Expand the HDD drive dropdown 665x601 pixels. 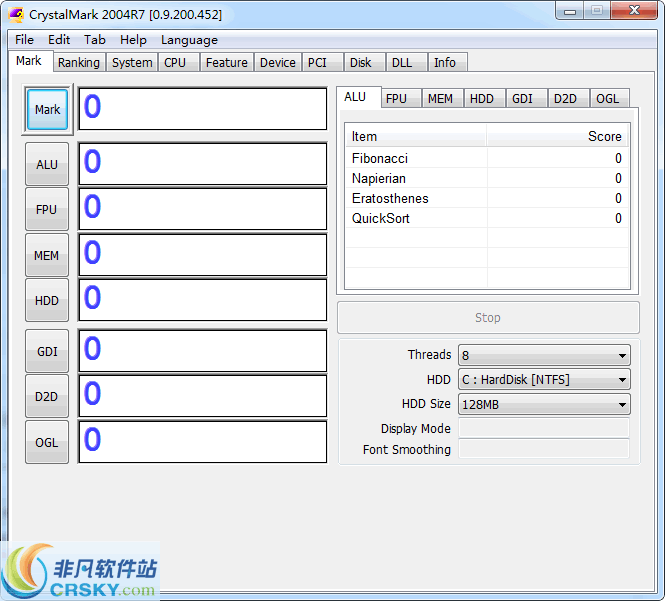[x=544, y=380]
